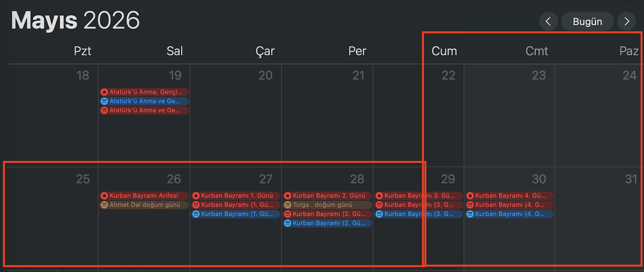The height and width of the screenshot is (272, 644).
Task: Click the Bugün button
Action: pyautogui.click(x=587, y=22)
